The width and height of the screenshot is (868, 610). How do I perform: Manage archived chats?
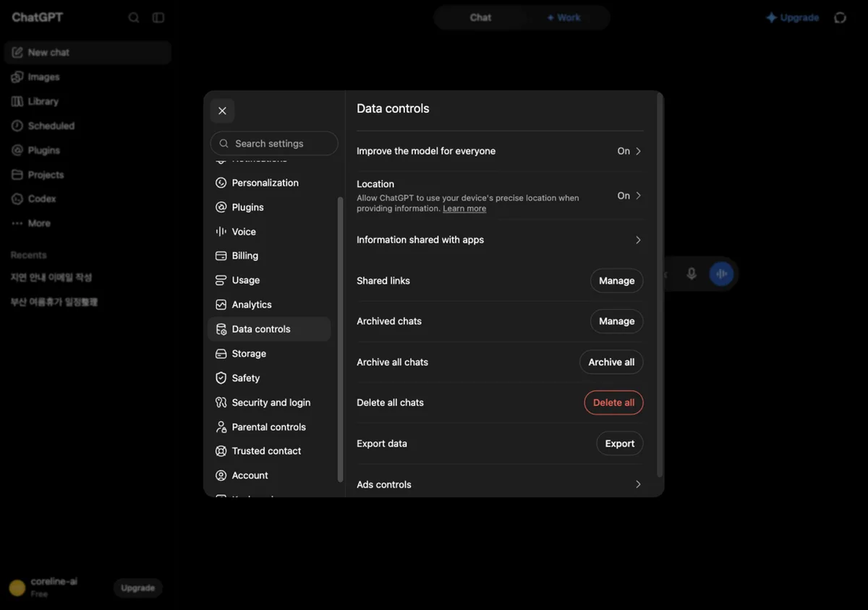click(617, 322)
